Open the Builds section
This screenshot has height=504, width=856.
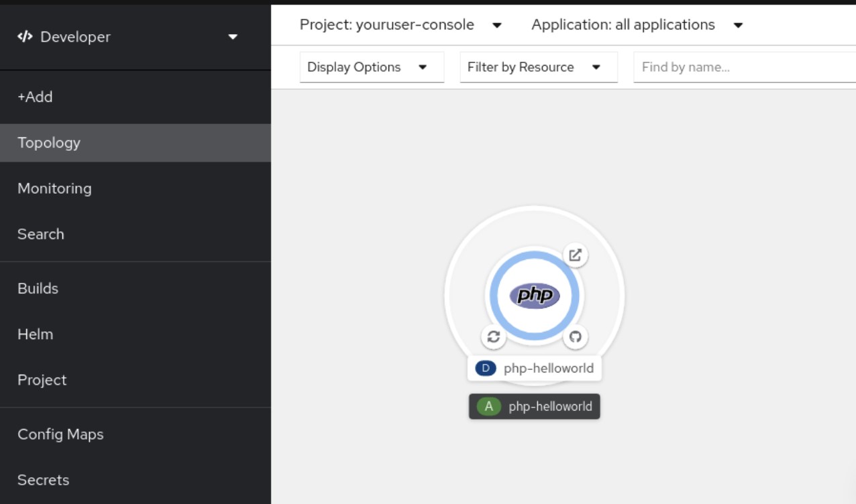38,288
